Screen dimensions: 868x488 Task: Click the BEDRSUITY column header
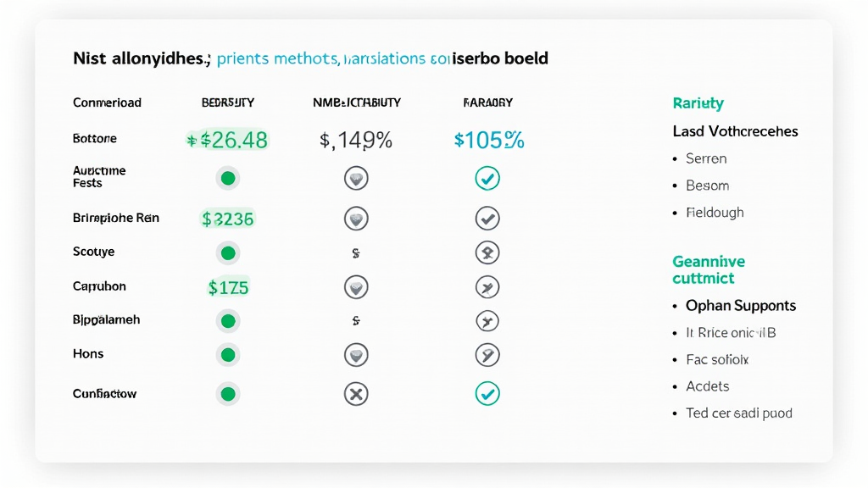tap(227, 103)
